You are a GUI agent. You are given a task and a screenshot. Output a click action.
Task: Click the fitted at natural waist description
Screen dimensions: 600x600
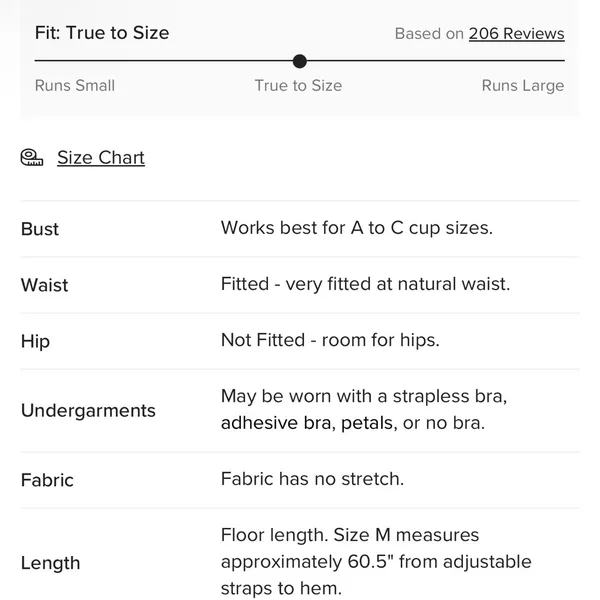pyautogui.click(x=365, y=284)
